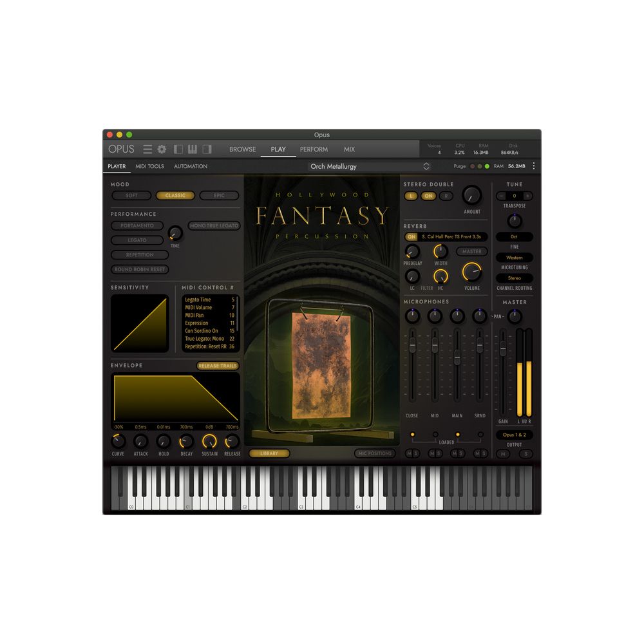This screenshot has width=644, height=644.
Task: Increase Transpose with the plus stepper
Action: coord(527,196)
